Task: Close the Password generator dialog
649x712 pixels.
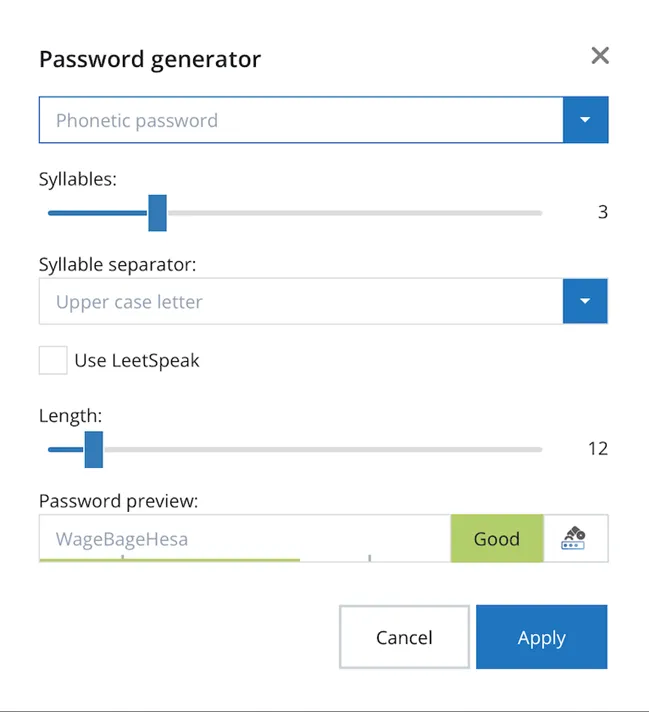Action: pos(600,55)
